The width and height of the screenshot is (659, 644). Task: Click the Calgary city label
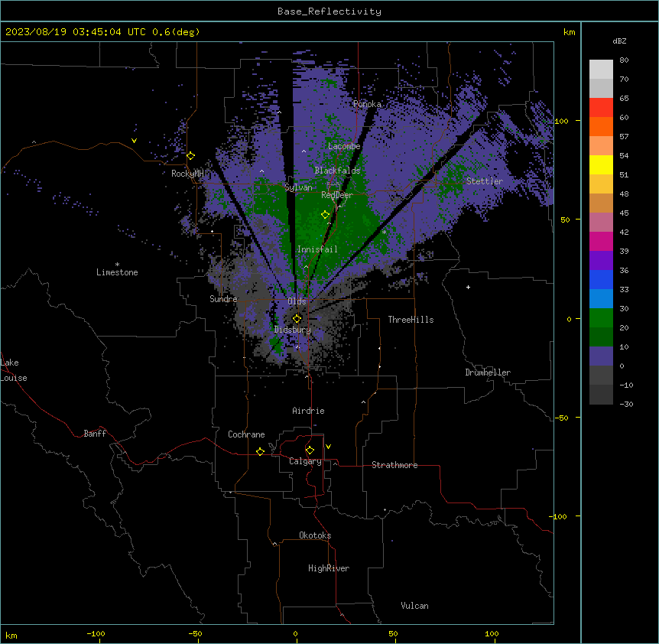click(x=305, y=461)
